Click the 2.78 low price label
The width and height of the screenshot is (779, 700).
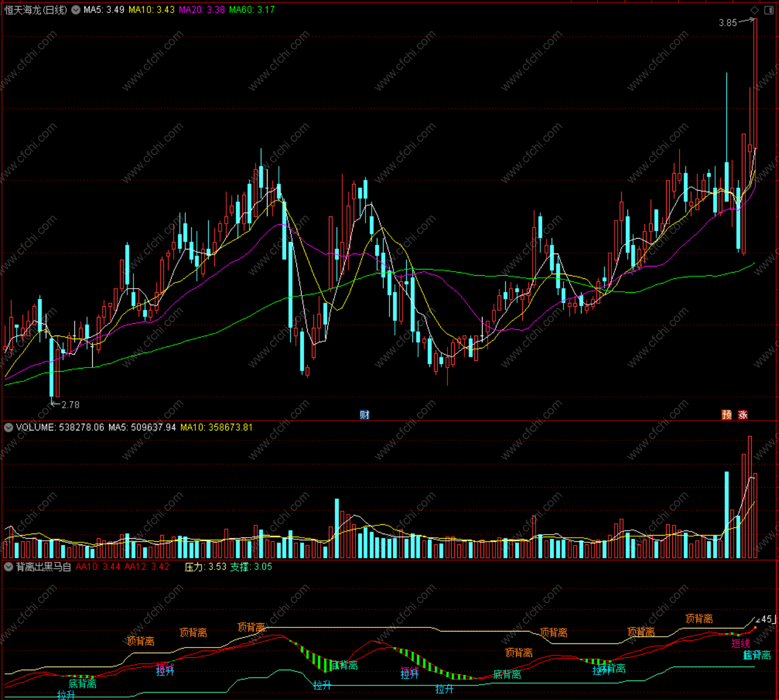pos(71,405)
